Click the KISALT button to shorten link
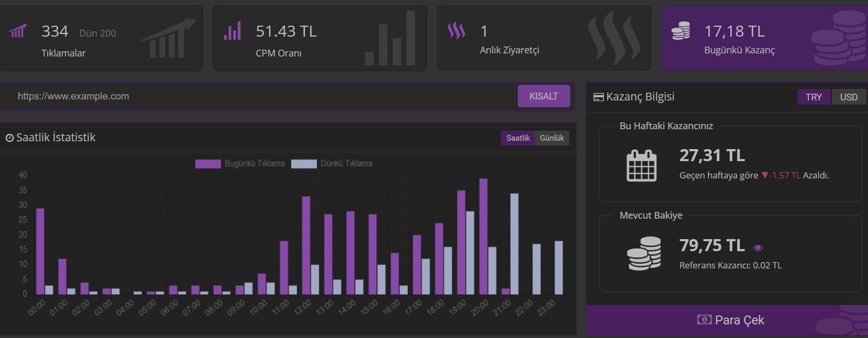 click(x=543, y=96)
